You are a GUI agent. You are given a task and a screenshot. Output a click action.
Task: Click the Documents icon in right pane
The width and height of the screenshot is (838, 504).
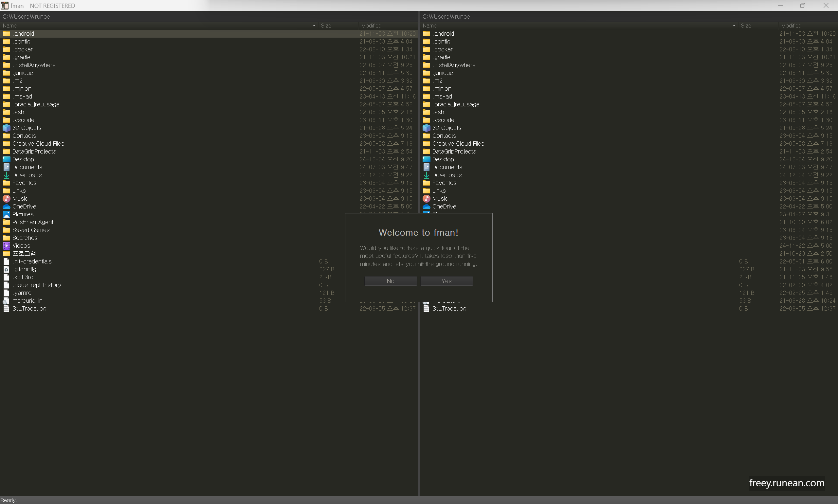point(426,167)
